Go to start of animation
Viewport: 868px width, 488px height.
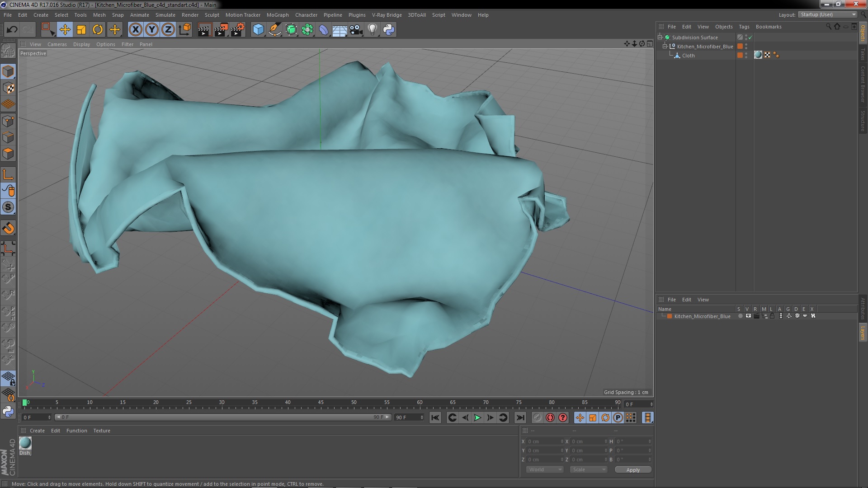point(435,418)
